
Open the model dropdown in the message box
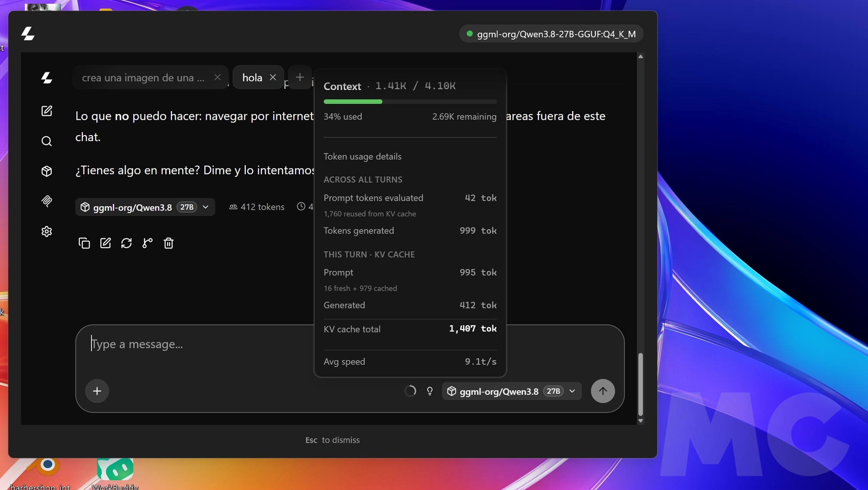tap(512, 391)
